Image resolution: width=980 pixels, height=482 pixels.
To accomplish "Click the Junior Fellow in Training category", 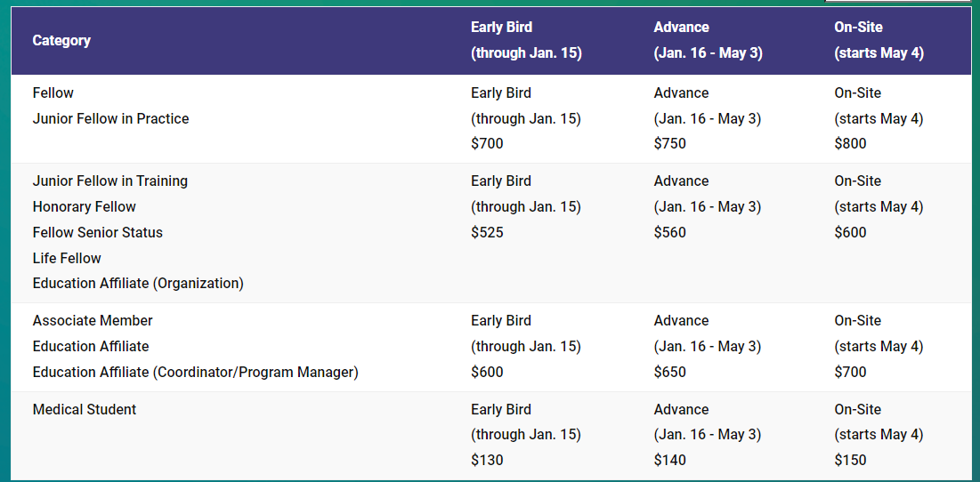I will click(110, 181).
